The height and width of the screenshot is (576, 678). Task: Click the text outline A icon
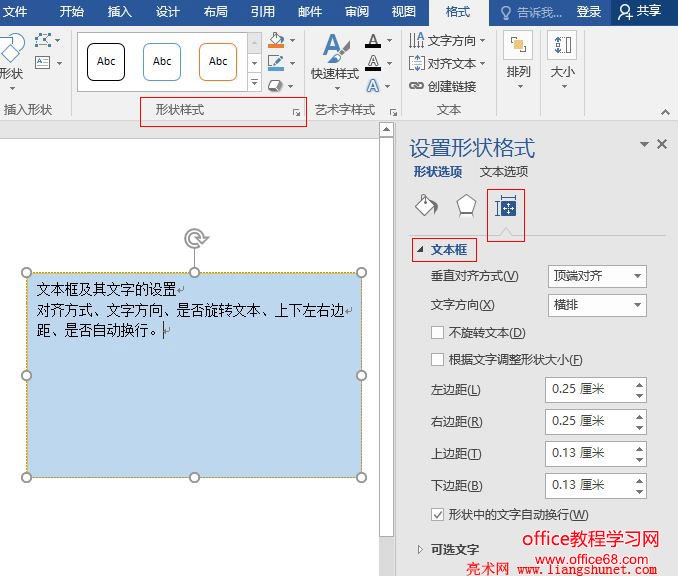pyautogui.click(x=373, y=63)
